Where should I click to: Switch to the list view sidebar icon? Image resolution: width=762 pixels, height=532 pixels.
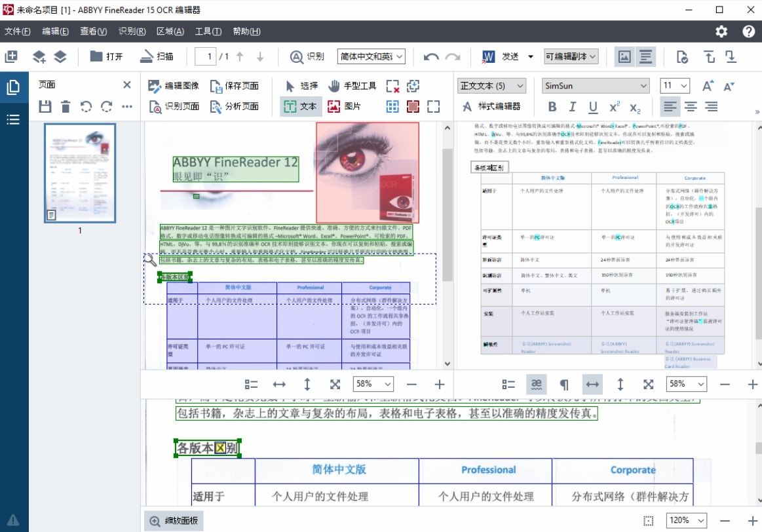(13, 119)
